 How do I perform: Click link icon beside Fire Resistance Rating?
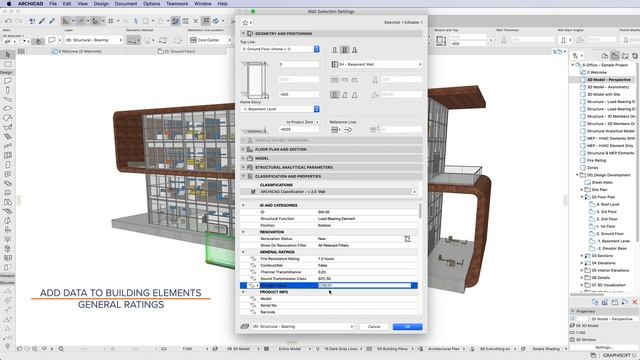[x=253, y=259]
